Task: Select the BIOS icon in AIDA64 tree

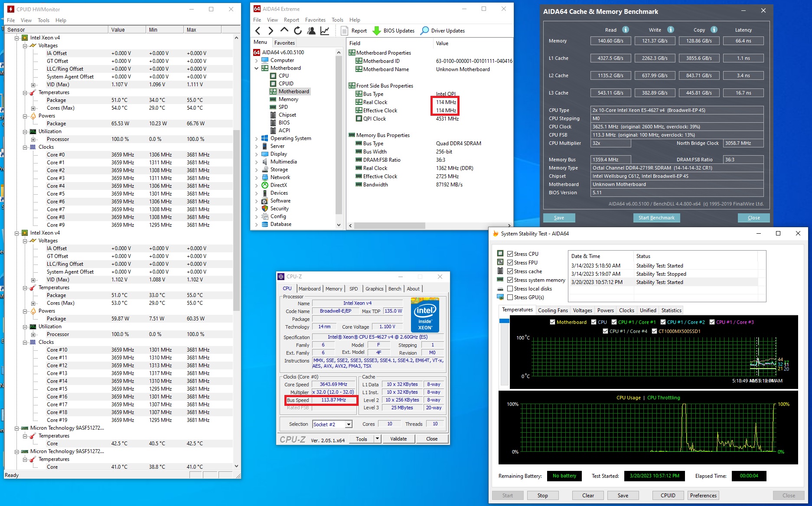Action: pos(273,123)
